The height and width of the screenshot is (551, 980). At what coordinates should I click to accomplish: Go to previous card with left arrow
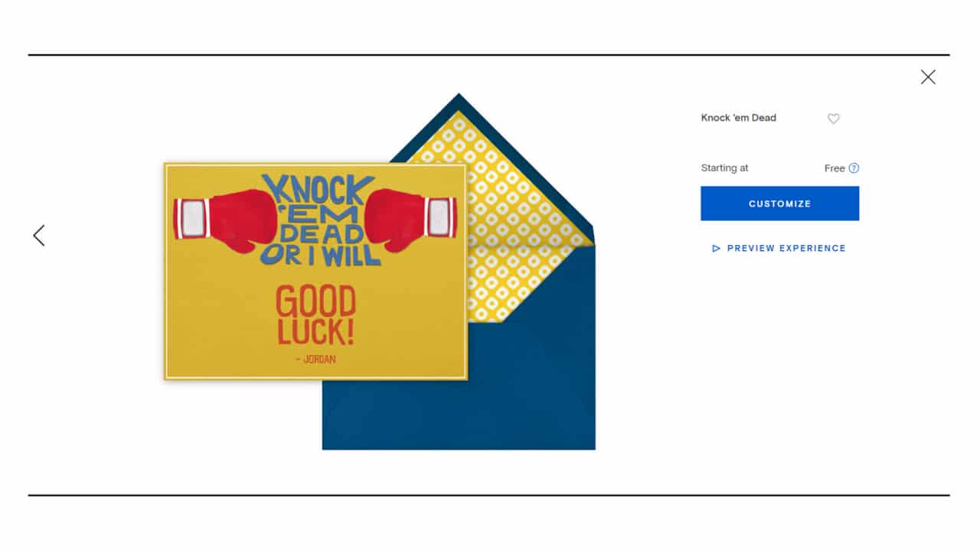point(39,236)
